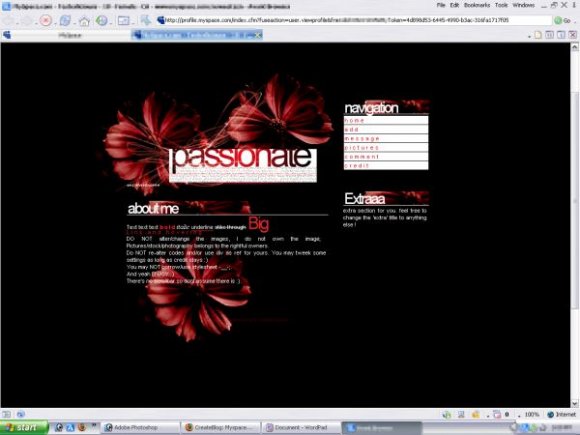Click the 'link and hovering' red link
580x435 pixels.
click(x=165, y=233)
